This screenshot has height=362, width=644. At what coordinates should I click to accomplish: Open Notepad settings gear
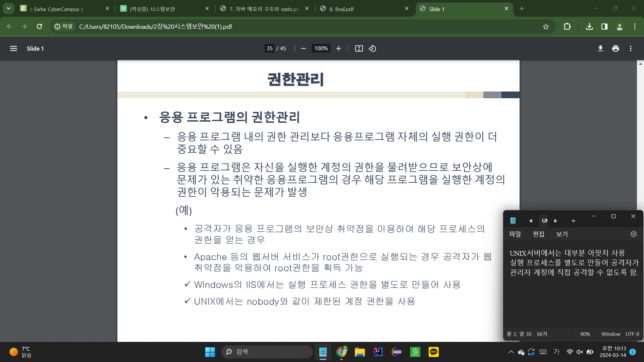click(x=633, y=234)
